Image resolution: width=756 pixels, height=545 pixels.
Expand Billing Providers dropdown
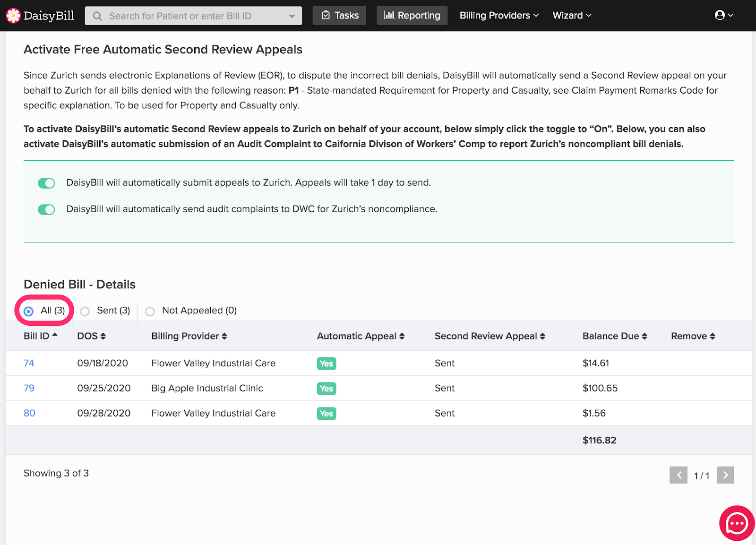click(499, 16)
